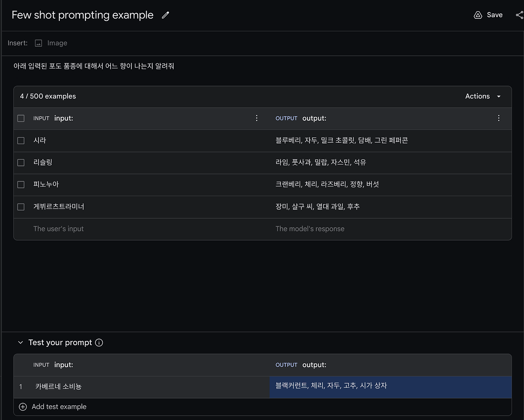Image resolution: width=524 pixels, height=420 pixels.
Task: Toggle the select-all examples checkbox
Action: 21,119
